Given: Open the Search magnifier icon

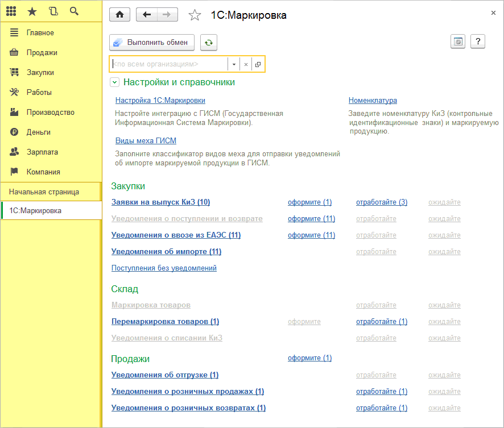Looking at the screenshot, I should click(x=75, y=11).
